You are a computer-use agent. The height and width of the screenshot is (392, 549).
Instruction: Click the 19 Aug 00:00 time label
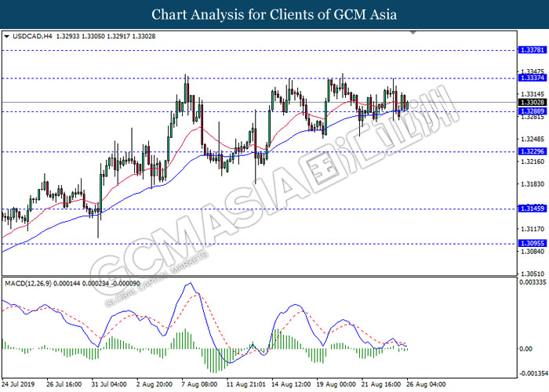336,384
